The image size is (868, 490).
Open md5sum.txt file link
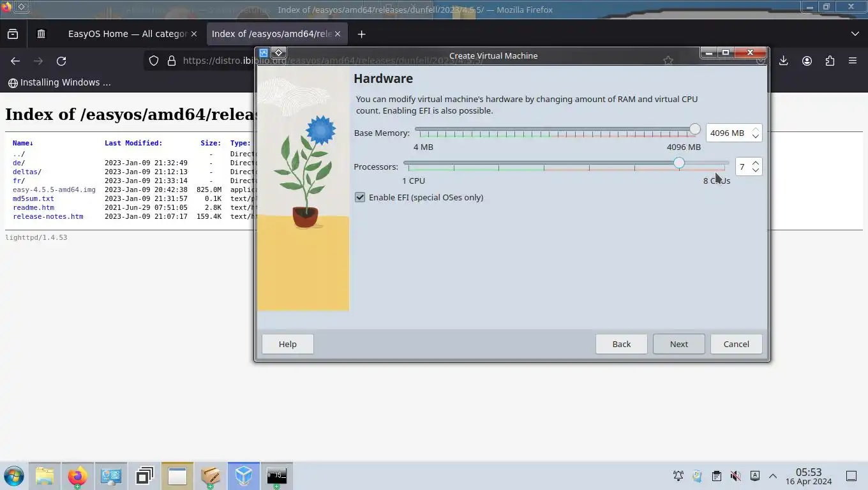click(x=33, y=198)
